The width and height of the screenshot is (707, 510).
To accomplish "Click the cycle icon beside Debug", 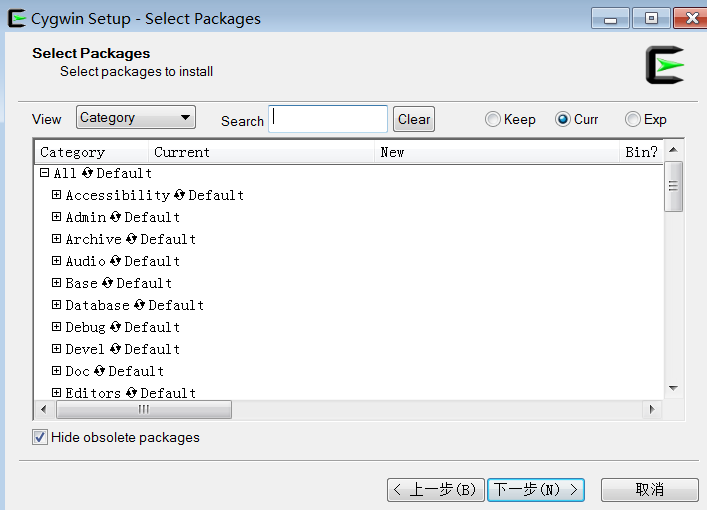I will [x=115, y=326].
